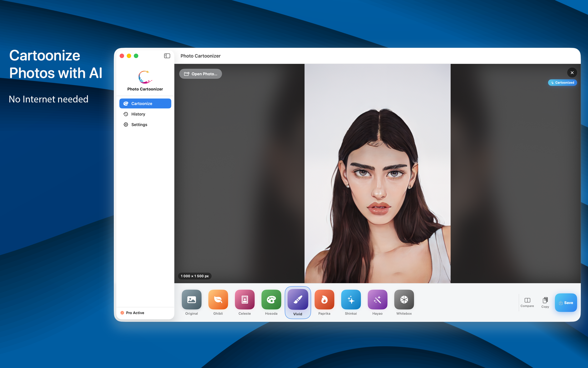Apply the Whitebox cube style
This screenshot has width=588, height=368.
404,303
